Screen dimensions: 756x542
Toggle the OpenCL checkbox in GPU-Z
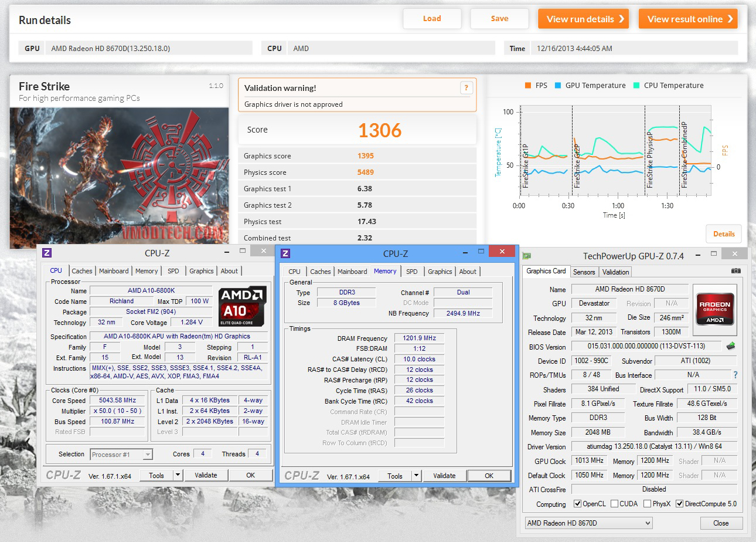(577, 504)
